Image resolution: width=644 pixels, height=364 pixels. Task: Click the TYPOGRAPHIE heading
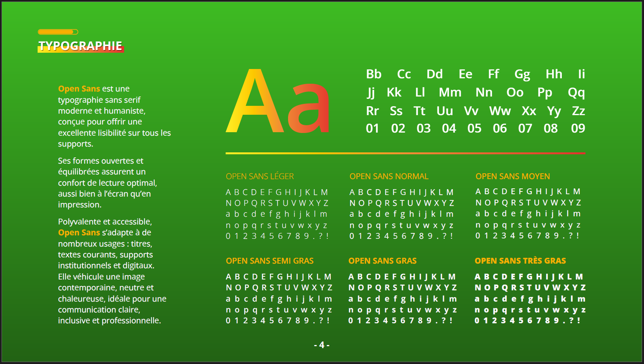click(x=81, y=46)
